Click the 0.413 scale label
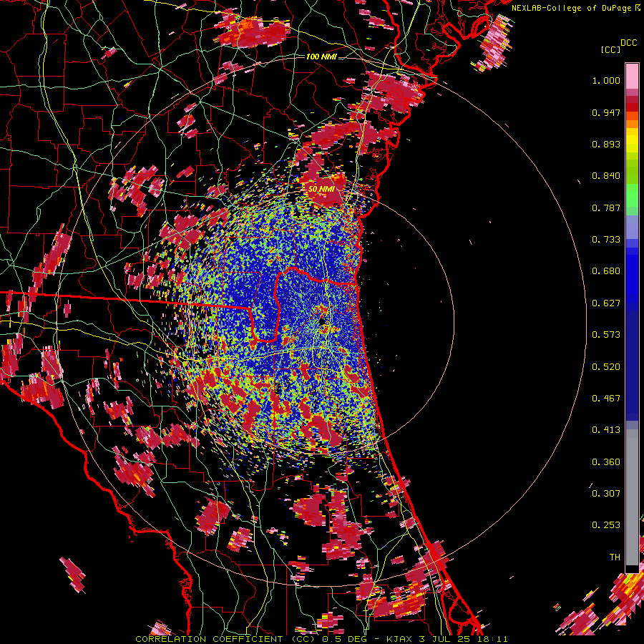 (x=606, y=430)
